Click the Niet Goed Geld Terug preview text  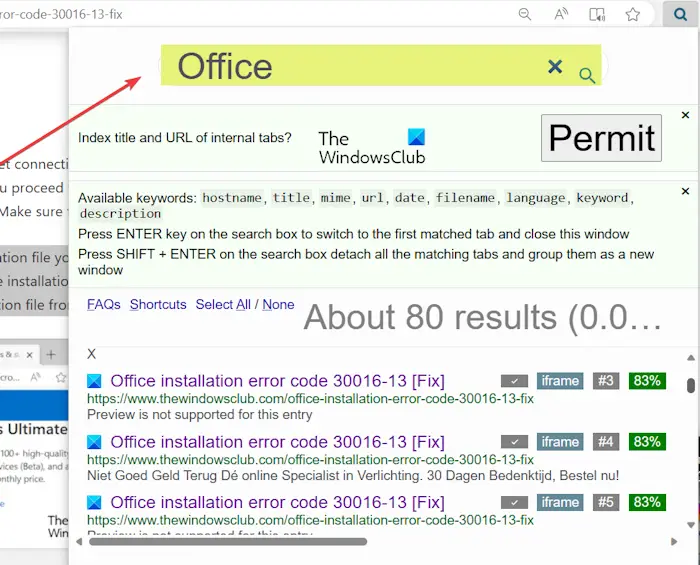[x=353, y=476]
